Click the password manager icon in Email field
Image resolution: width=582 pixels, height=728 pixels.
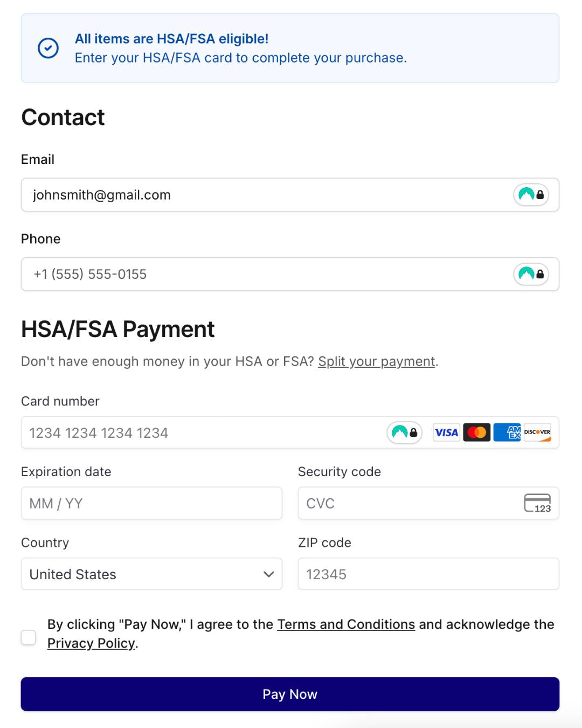click(x=531, y=195)
